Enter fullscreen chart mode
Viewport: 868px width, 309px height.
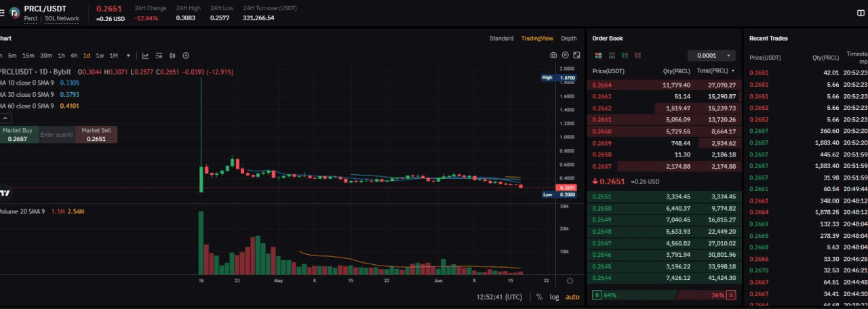[576, 56]
